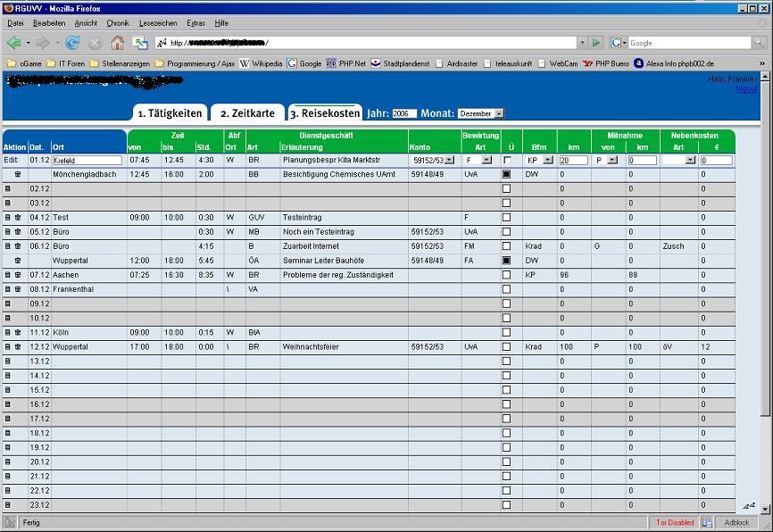This screenshot has width=773, height=532.
Task: Open the Lesezeichen menu in the menu bar
Action: (x=159, y=22)
